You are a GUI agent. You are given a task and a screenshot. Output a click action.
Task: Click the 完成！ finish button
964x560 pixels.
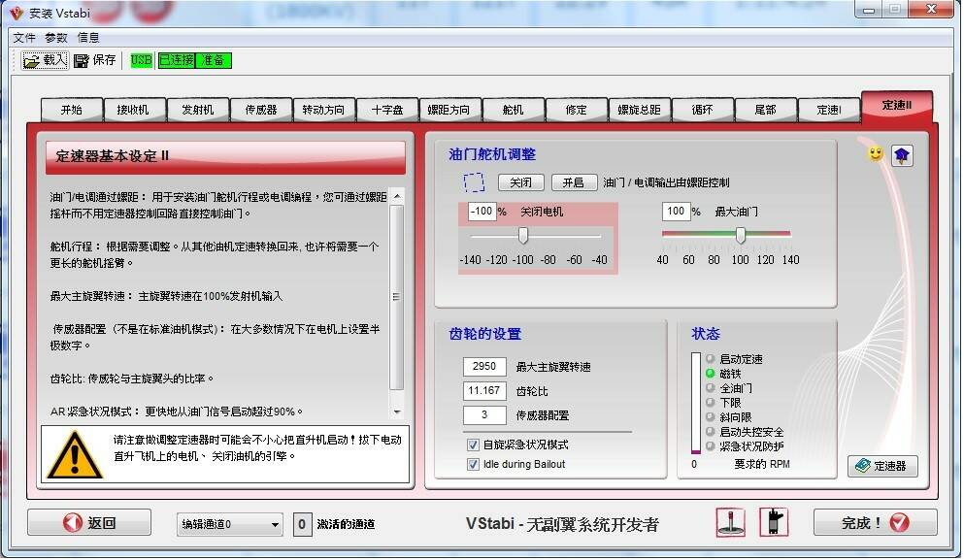876,523
